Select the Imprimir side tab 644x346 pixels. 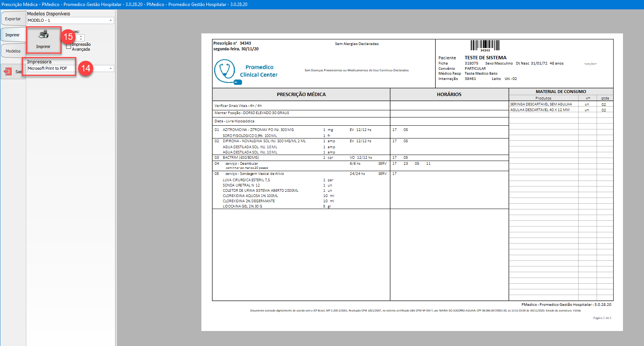12,35
